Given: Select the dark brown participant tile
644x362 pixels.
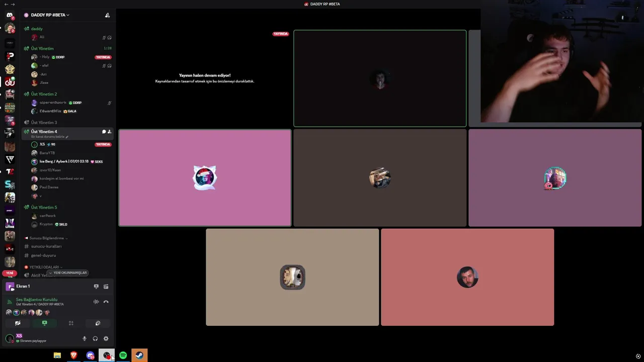Looking at the screenshot, I should [380, 178].
